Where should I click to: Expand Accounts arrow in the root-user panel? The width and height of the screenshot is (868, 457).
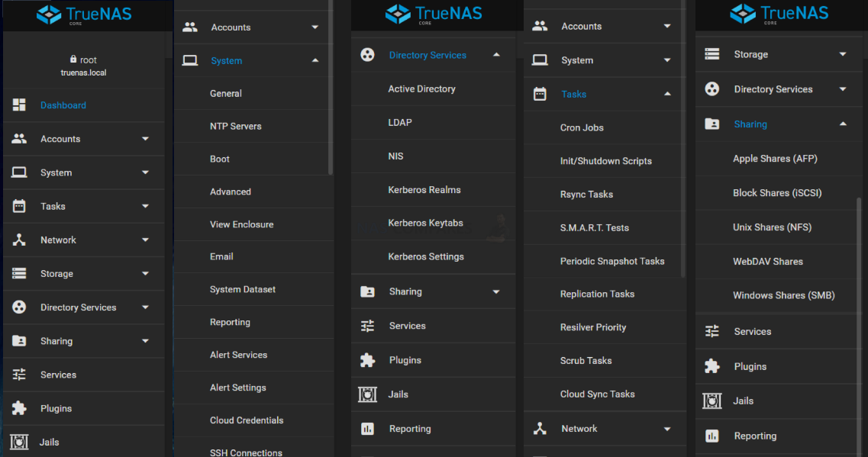145,139
